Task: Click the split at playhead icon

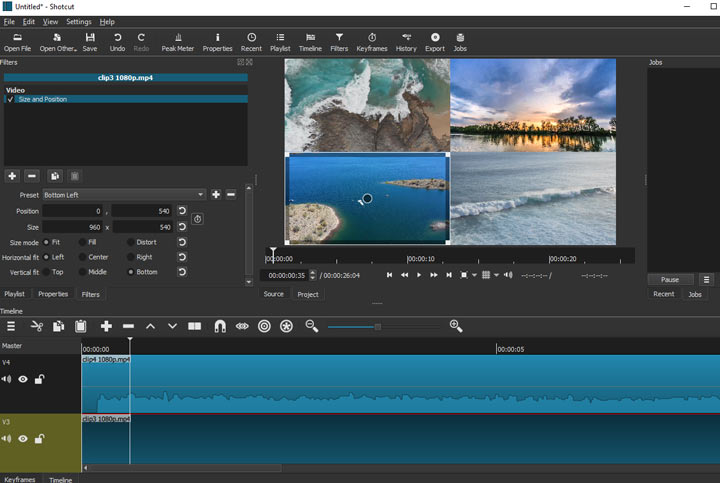Action: point(195,326)
